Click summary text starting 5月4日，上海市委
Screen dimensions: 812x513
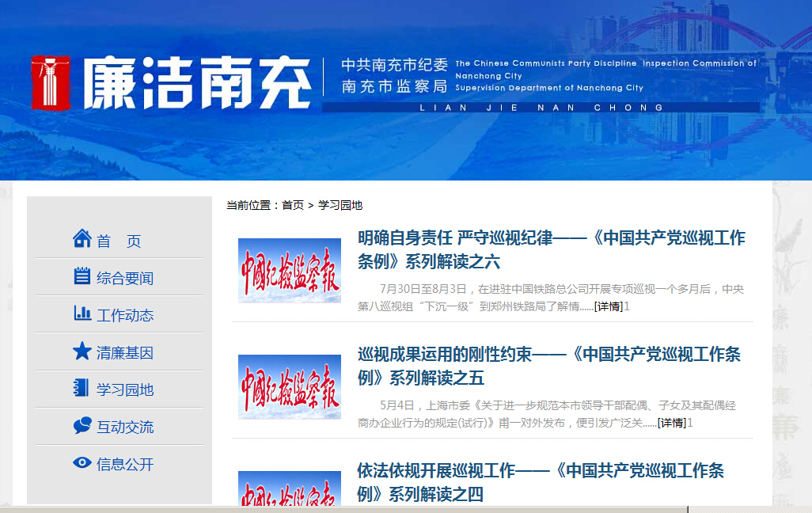(x=546, y=415)
